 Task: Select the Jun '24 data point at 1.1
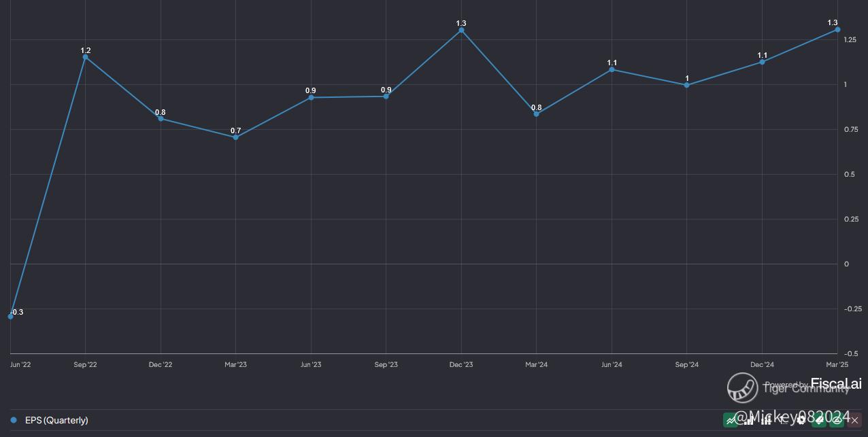(612, 69)
